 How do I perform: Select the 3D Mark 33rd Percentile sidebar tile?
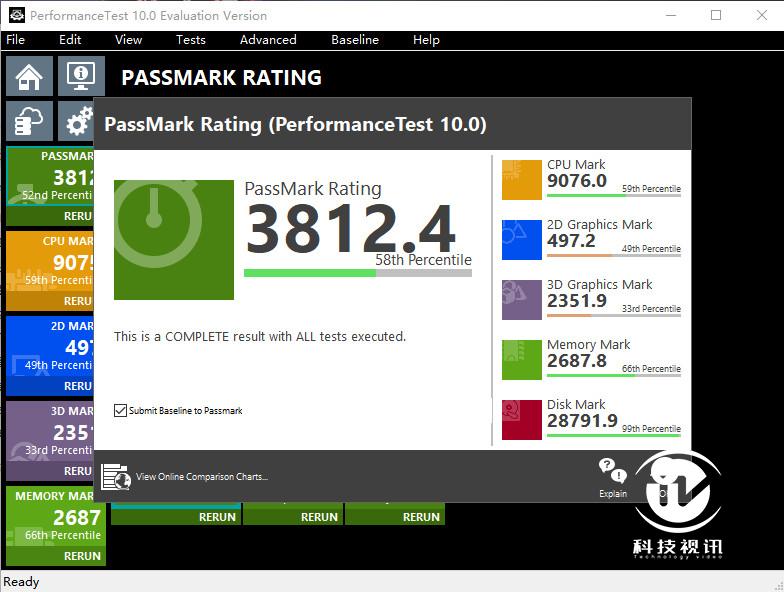50,431
